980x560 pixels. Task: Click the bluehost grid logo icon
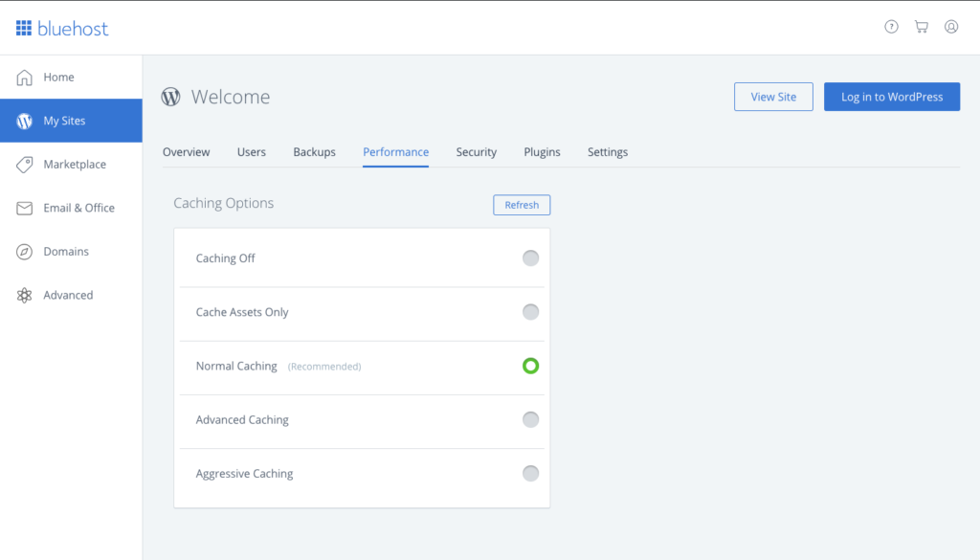[x=24, y=28]
